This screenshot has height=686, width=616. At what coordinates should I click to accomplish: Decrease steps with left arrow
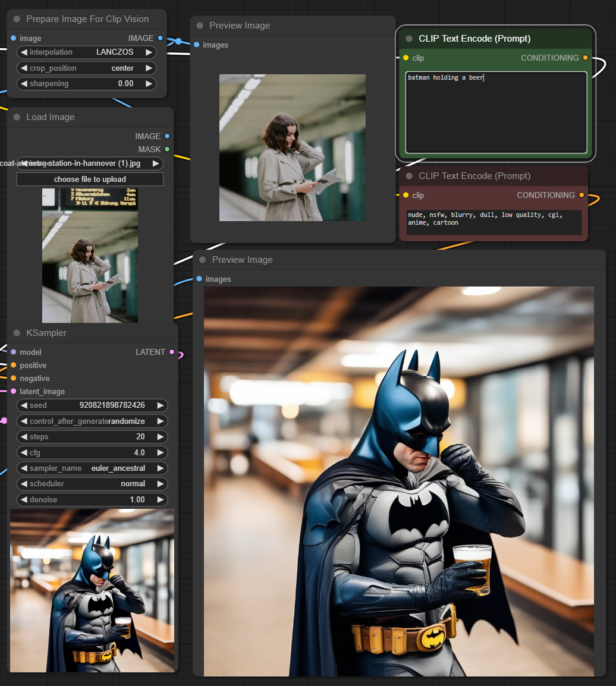click(24, 436)
